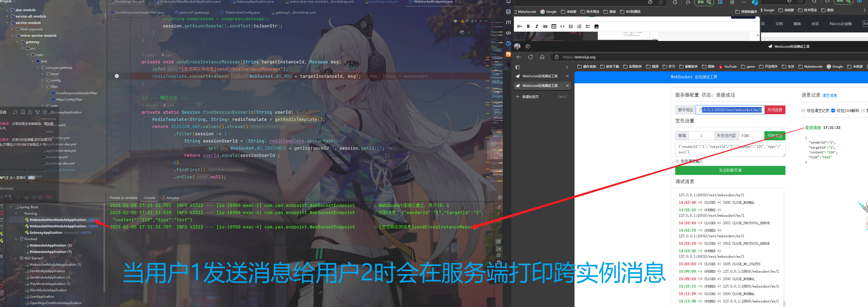
Task: Switch to the Console debug tab
Action: [x=149, y=198]
